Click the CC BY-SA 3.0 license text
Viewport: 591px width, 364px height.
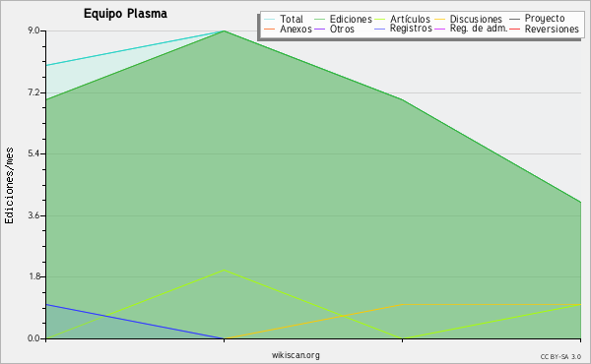(560, 356)
